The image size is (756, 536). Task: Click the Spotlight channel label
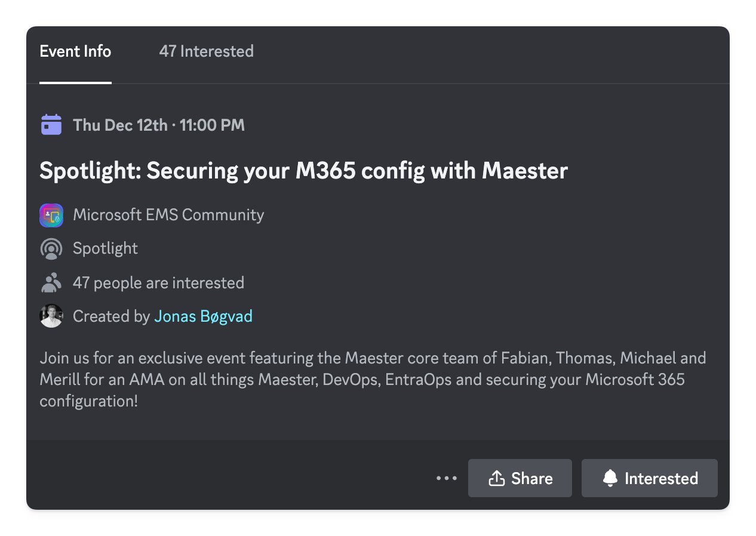[105, 248]
